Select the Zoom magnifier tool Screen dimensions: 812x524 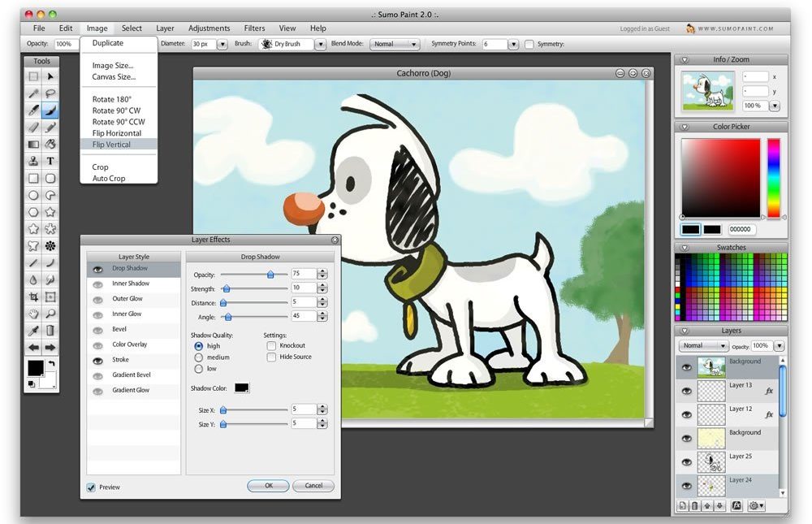pyautogui.click(x=50, y=314)
